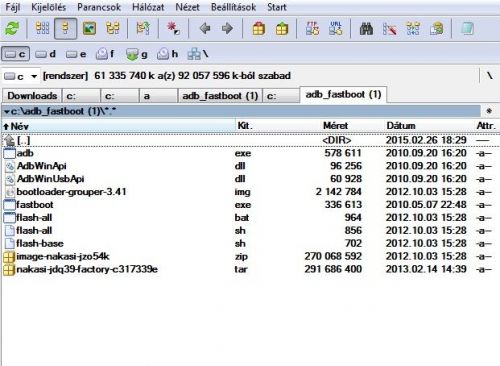Switch to thumbnail view toolbar icon
The height and width of the screenshot is (366, 500).
coord(89,28)
